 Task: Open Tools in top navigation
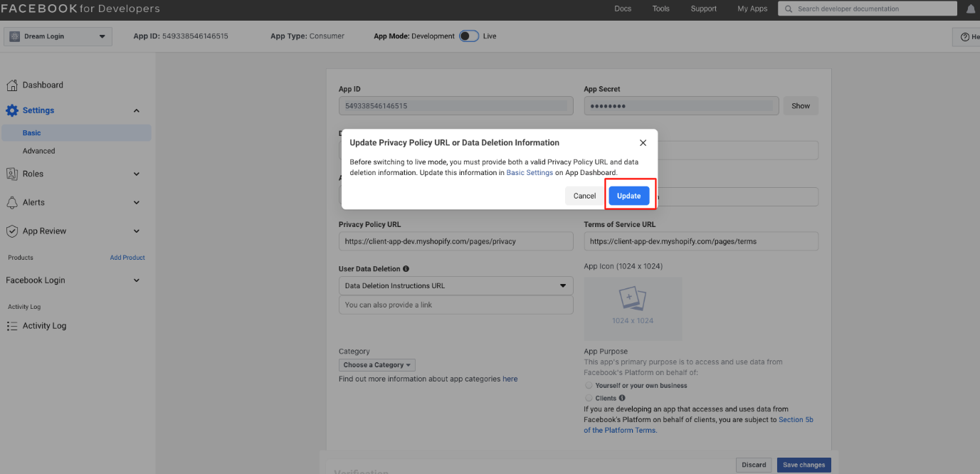click(x=661, y=9)
